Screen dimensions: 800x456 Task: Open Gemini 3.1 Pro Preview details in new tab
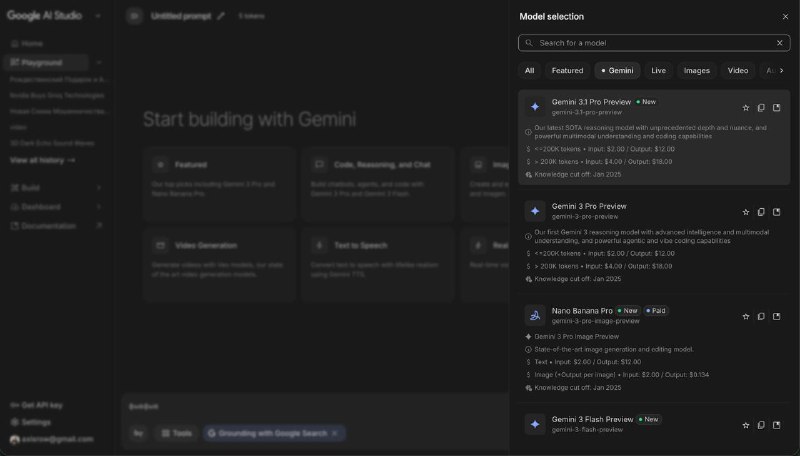(777, 108)
